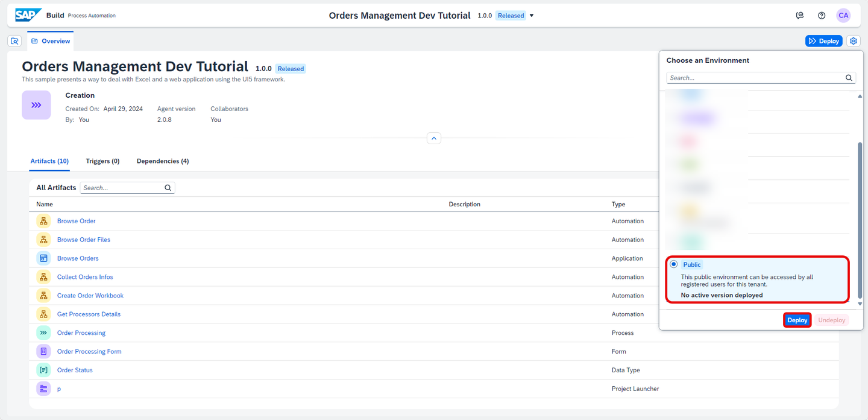Select the Triggers (0) tab
The height and width of the screenshot is (420, 868).
pyautogui.click(x=102, y=161)
